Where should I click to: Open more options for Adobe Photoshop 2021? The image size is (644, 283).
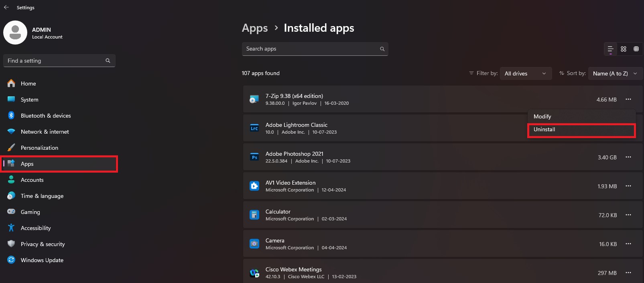click(628, 157)
